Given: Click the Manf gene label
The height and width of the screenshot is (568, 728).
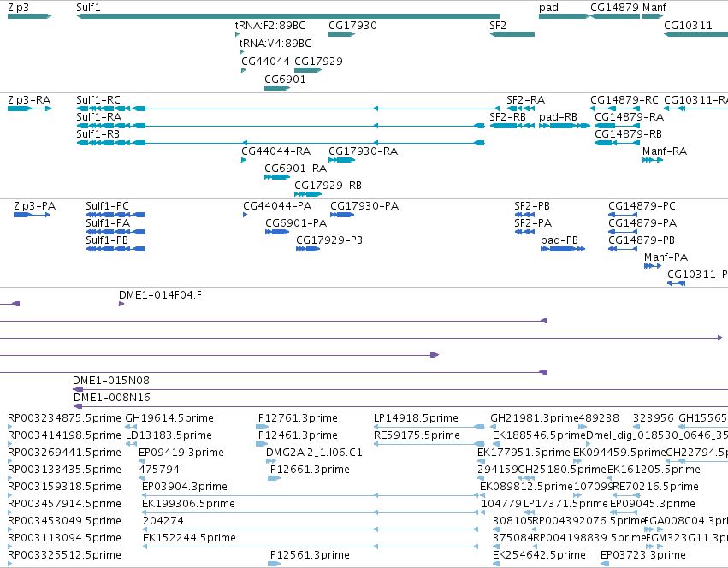Looking at the screenshot, I should (654, 8).
